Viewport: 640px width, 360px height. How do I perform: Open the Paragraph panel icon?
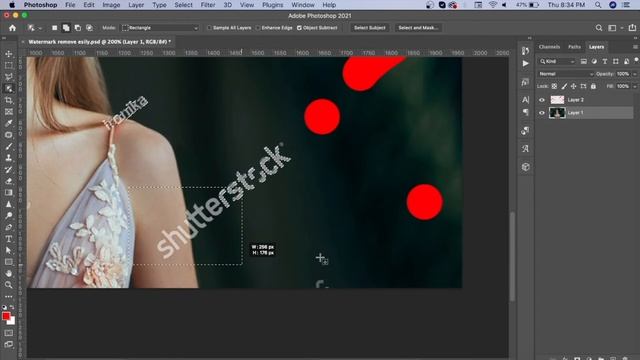coord(525,112)
